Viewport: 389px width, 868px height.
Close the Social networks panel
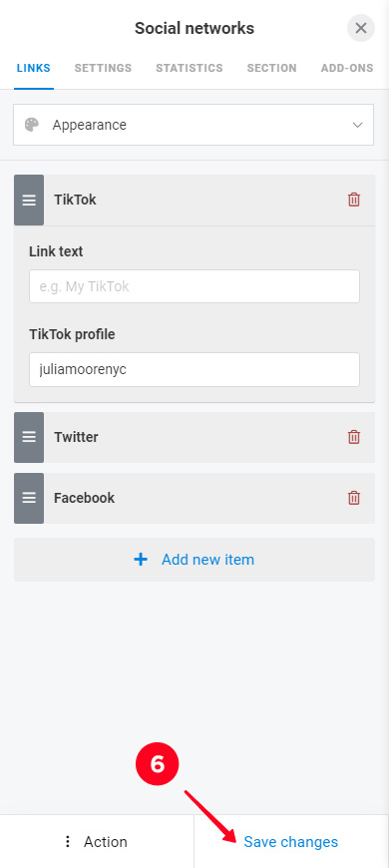pos(361,28)
